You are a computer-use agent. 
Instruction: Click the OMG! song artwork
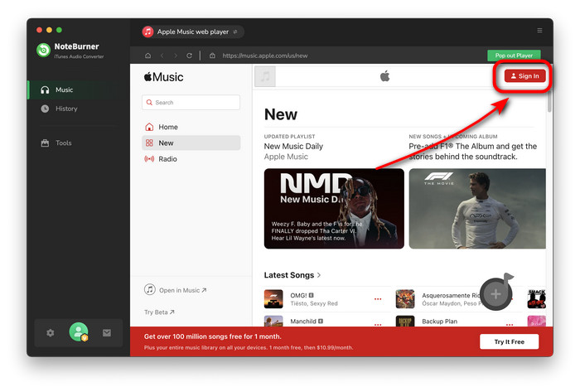[x=273, y=299]
